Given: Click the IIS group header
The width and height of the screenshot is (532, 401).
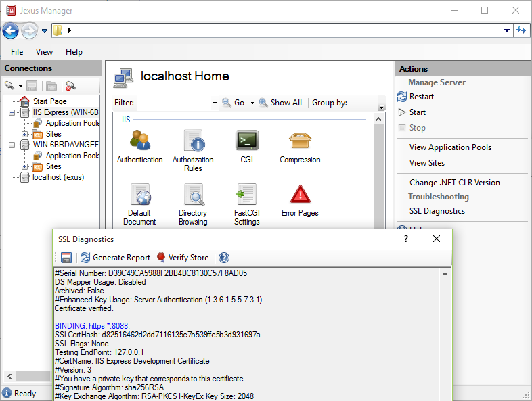Looking at the screenshot, I should pyautogui.click(x=126, y=119).
